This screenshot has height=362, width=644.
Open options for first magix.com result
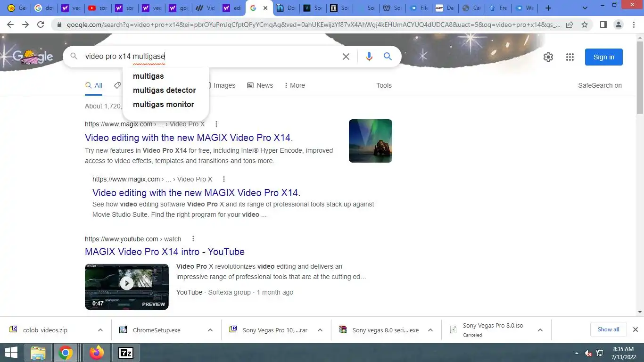click(216, 124)
